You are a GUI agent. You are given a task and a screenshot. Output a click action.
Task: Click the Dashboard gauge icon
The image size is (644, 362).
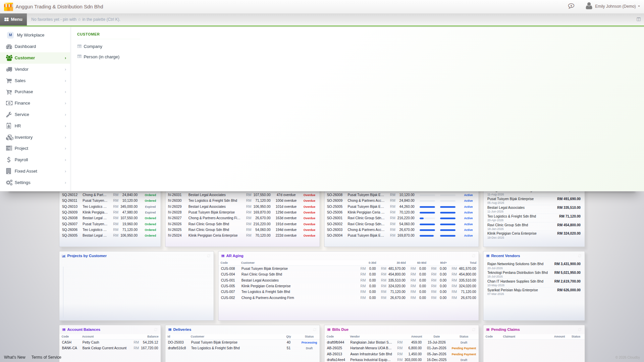pos(9,47)
